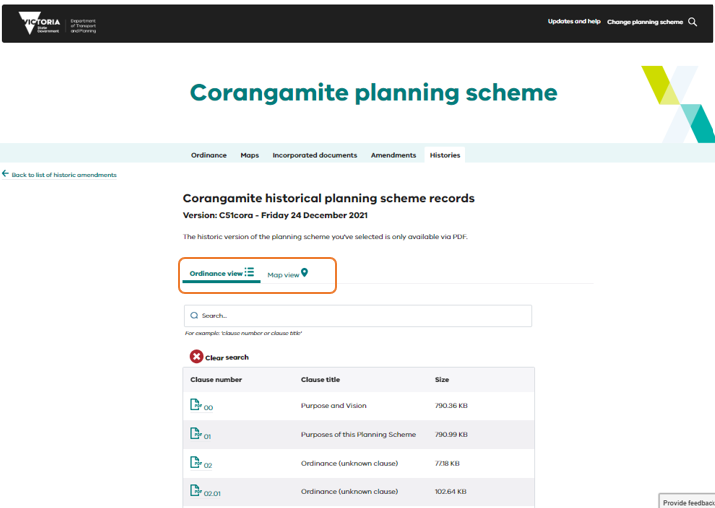Select the 790.99 KB size cell
The image size is (715, 508).
[451, 434]
